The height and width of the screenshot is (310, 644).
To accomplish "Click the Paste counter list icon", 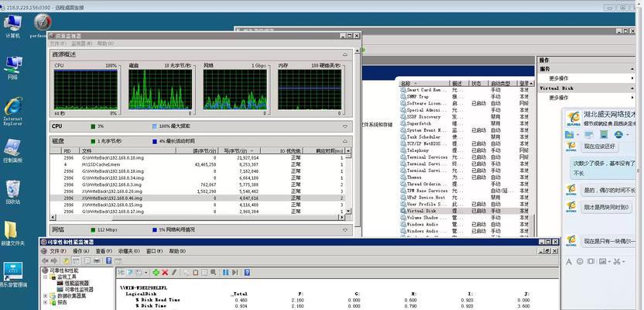I will coord(196,273).
